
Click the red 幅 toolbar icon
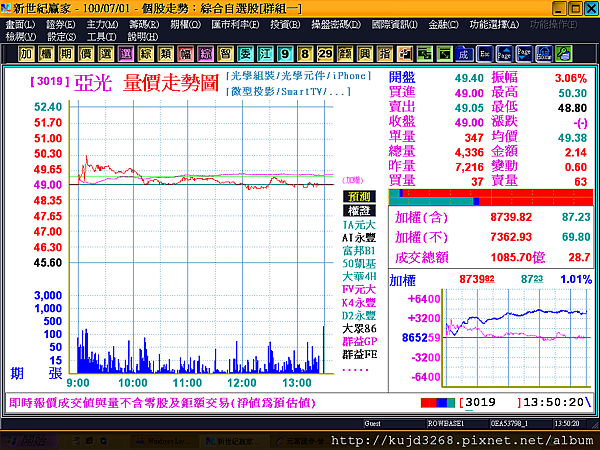tap(186, 54)
